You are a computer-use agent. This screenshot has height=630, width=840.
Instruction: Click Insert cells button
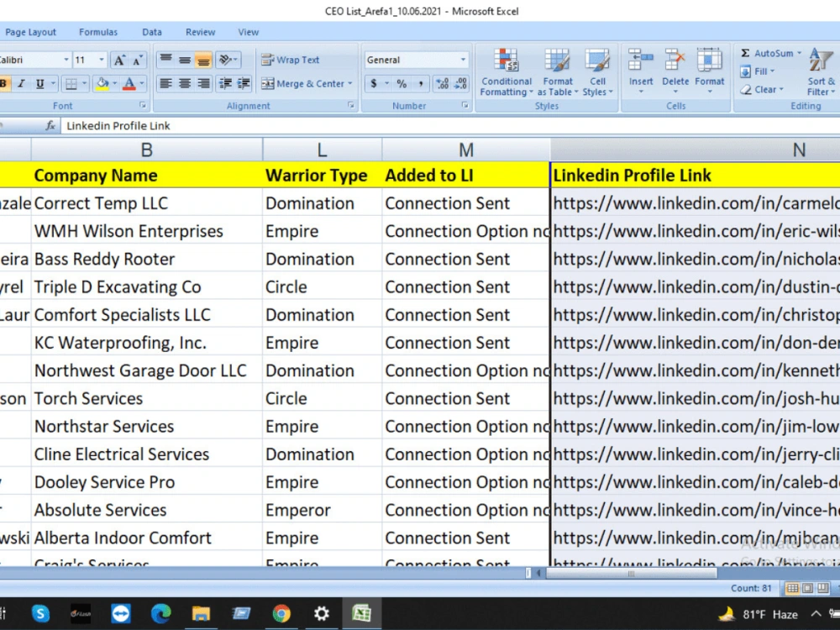pyautogui.click(x=641, y=71)
